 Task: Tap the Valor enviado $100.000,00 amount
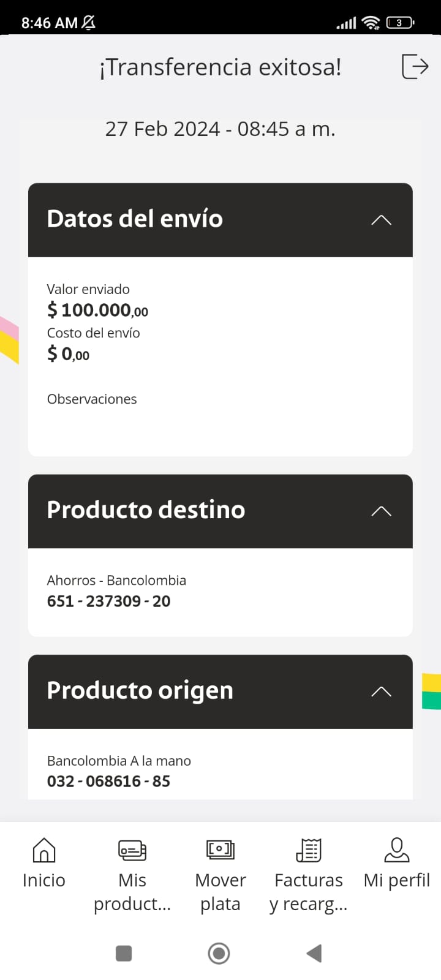(98, 311)
